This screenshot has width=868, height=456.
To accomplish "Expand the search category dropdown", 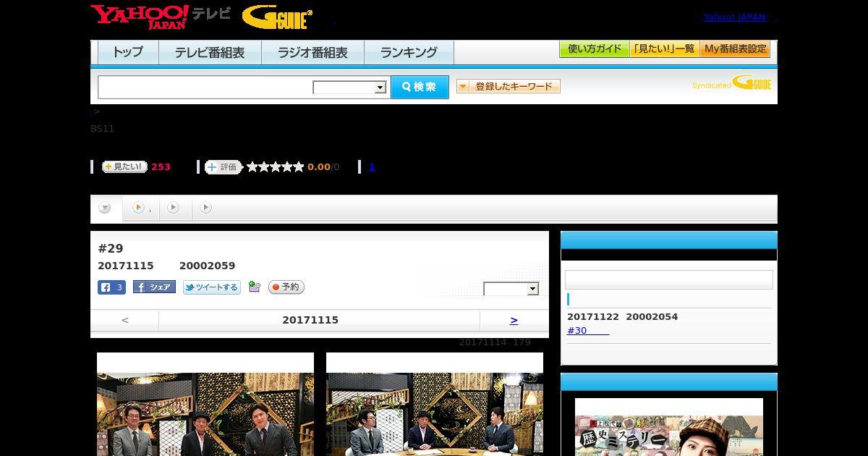I will point(349,88).
